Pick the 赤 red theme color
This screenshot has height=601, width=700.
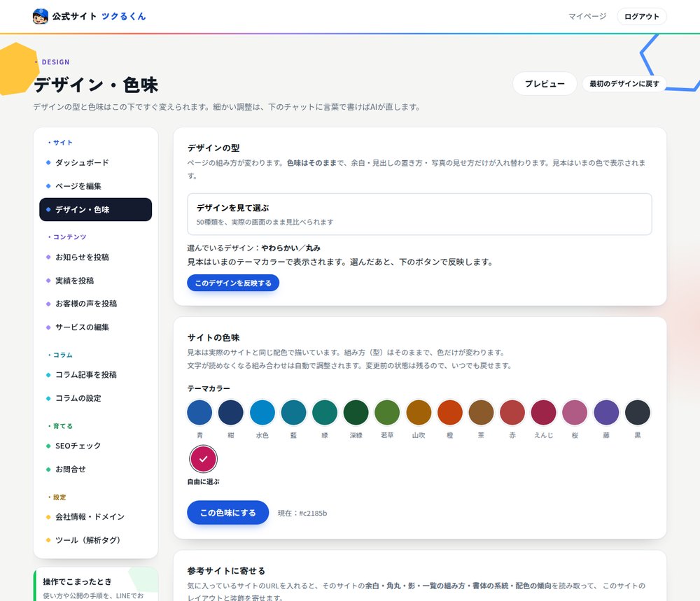512,412
